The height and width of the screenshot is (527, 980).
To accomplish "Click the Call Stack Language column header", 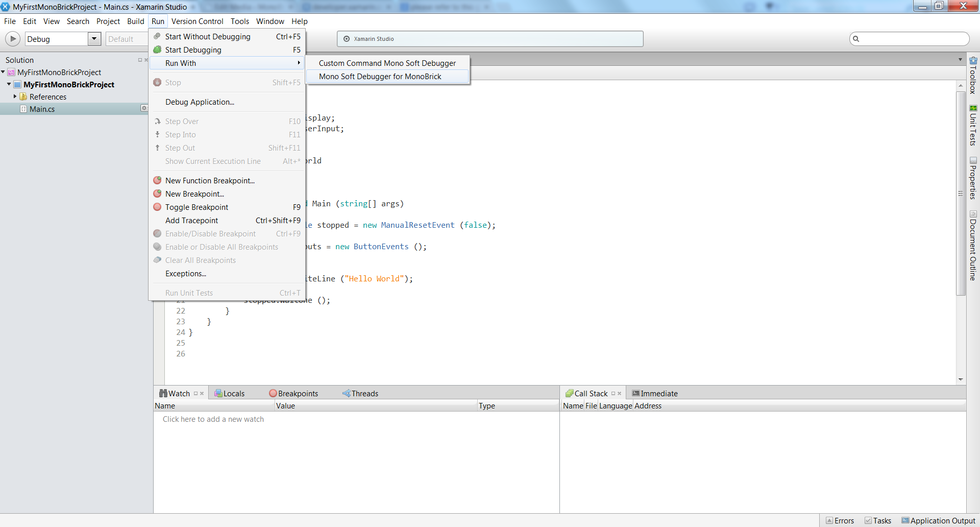I will (x=616, y=405).
